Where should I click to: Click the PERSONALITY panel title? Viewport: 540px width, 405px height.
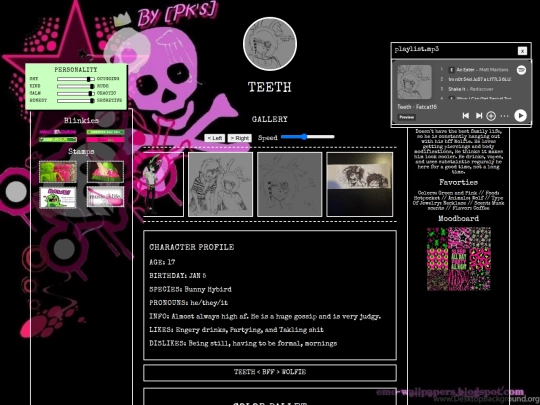tap(76, 70)
